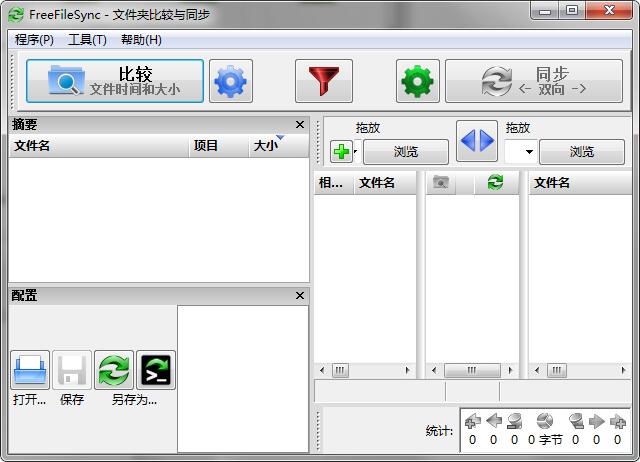Click the 统计: label
The height and width of the screenshot is (462, 640).
tap(439, 431)
